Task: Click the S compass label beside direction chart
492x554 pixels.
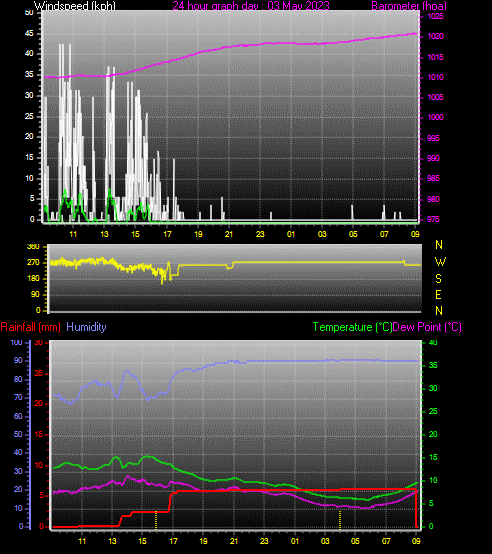Action: 439,279
